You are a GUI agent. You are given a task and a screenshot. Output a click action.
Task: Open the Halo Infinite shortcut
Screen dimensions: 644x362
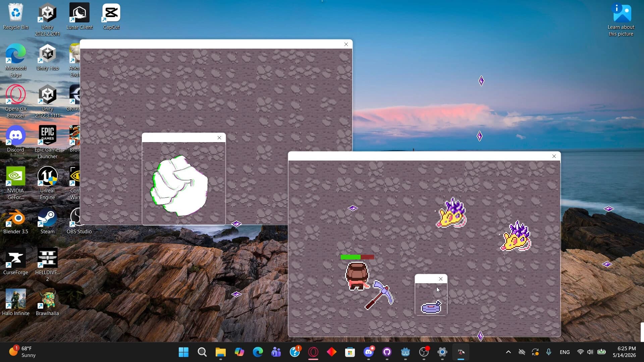click(15, 303)
